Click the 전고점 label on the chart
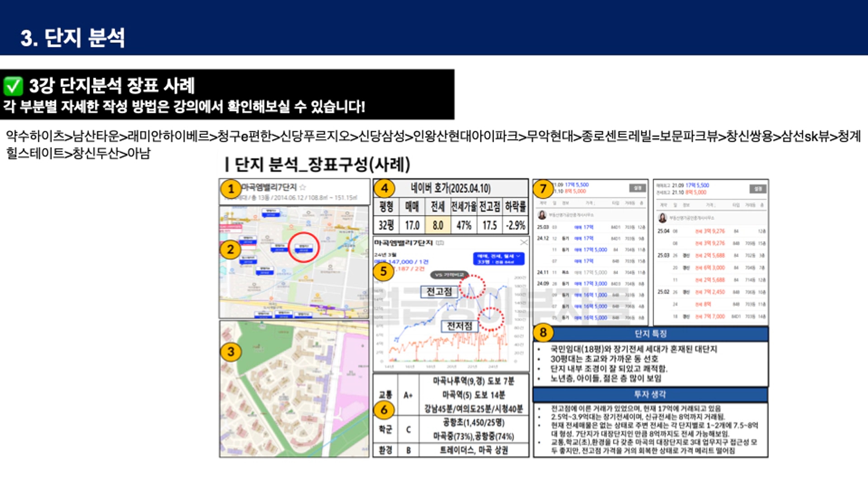Screen dimensions: 868x488 tap(439, 292)
